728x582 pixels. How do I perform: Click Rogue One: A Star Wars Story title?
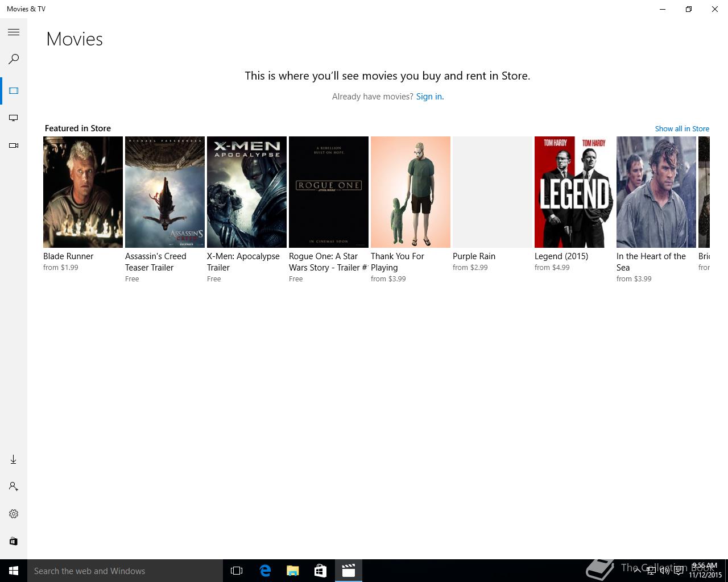pyautogui.click(x=328, y=262)
